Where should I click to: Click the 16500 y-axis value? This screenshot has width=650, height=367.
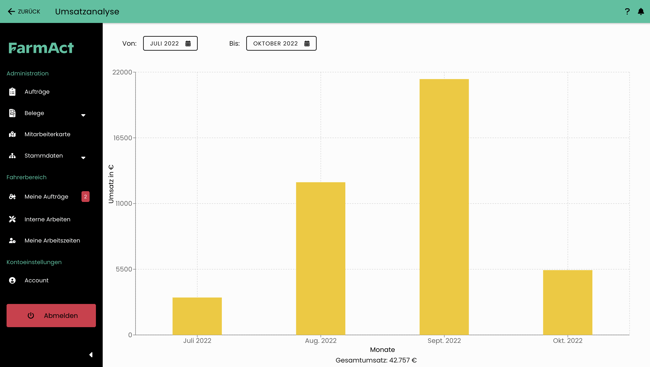pyautogui.click(x=123, y=138)
